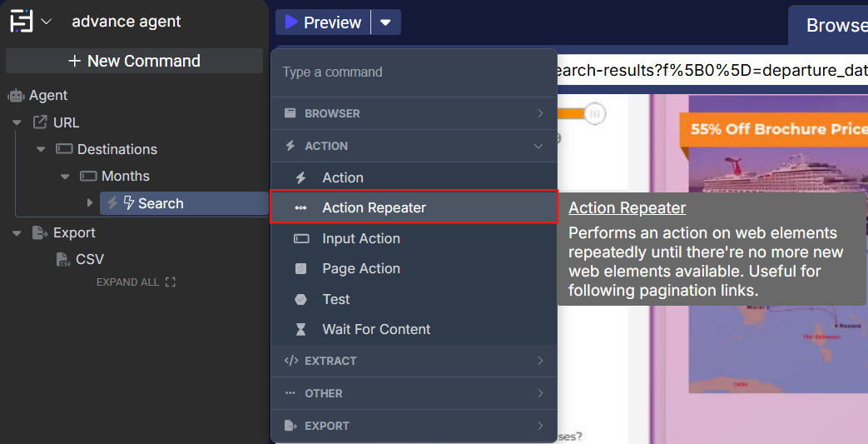Expand the Browser command category
The width and height of the screenshot is (868, 444).
click(414, 113)
